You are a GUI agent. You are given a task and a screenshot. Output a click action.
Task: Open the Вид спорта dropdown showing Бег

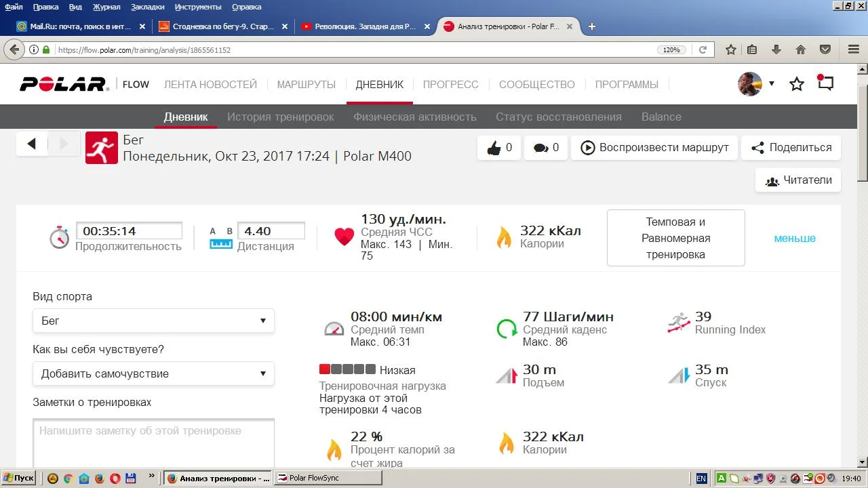[153, 321]
